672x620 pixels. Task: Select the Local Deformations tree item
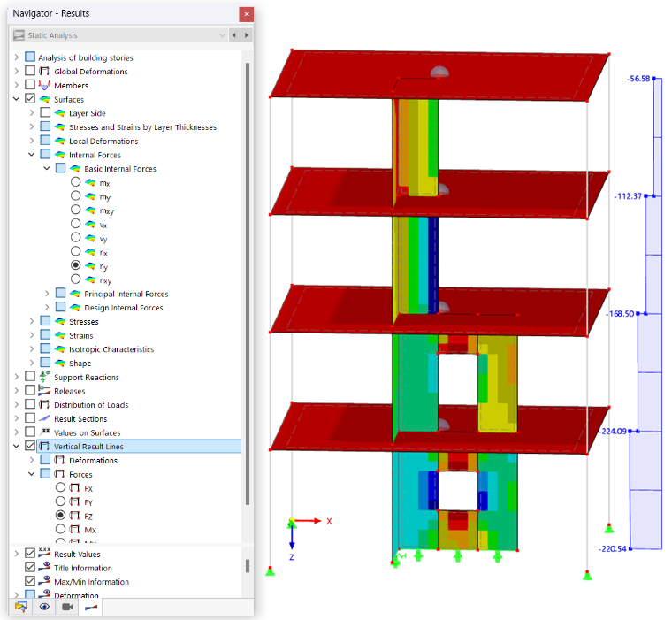[103, 141]
